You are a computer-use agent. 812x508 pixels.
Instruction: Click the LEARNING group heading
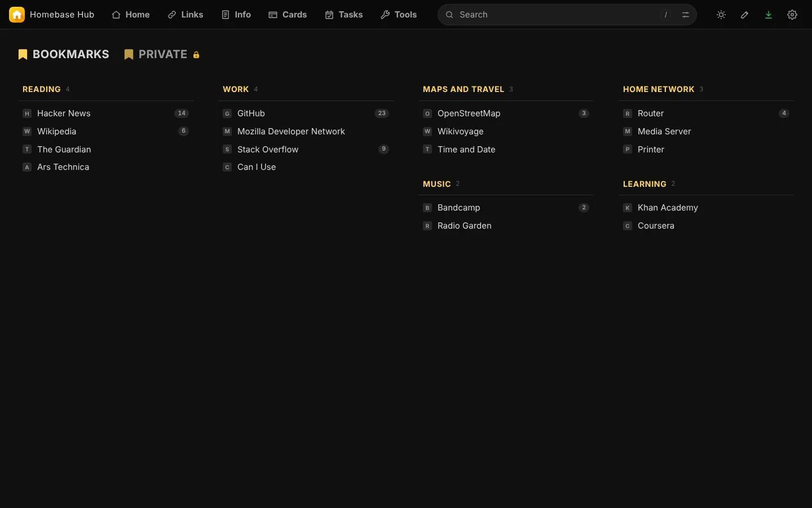645,184
